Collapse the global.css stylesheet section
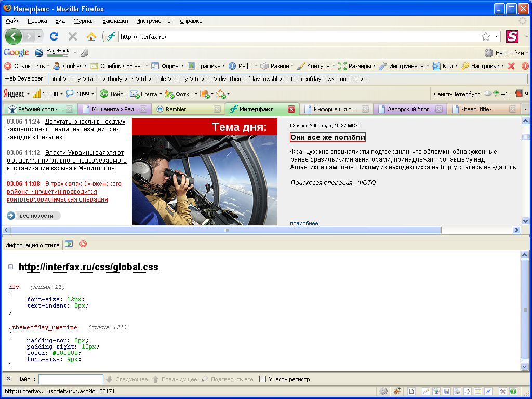The width and height of the screenshot is (532, 399). pos(10,267)
